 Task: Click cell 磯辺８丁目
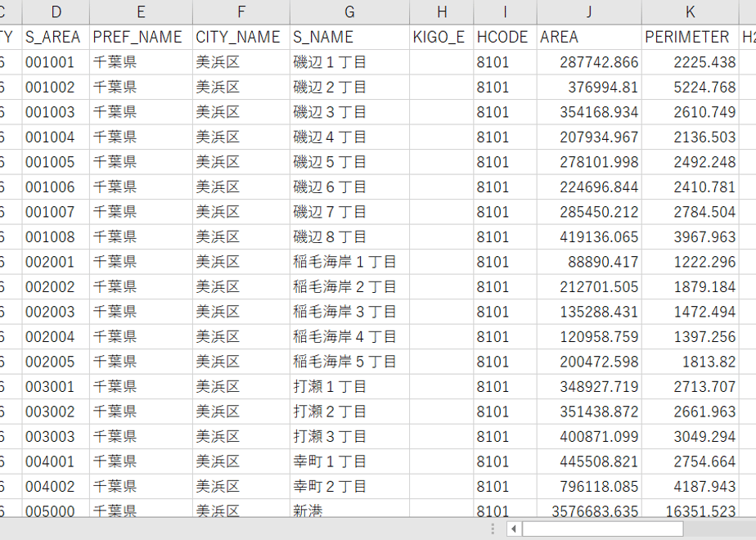coord(349,236)
